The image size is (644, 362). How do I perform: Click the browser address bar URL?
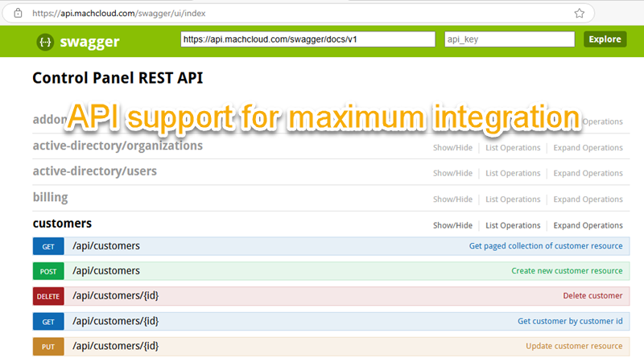click(118, 13)
